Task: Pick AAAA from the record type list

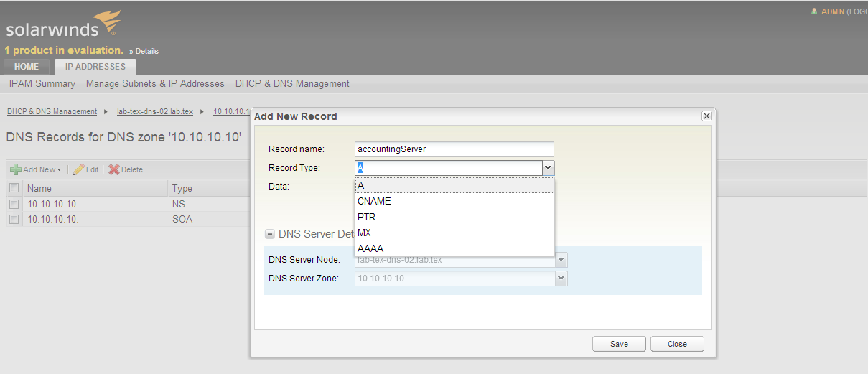Action: click(x=454, y=248)
